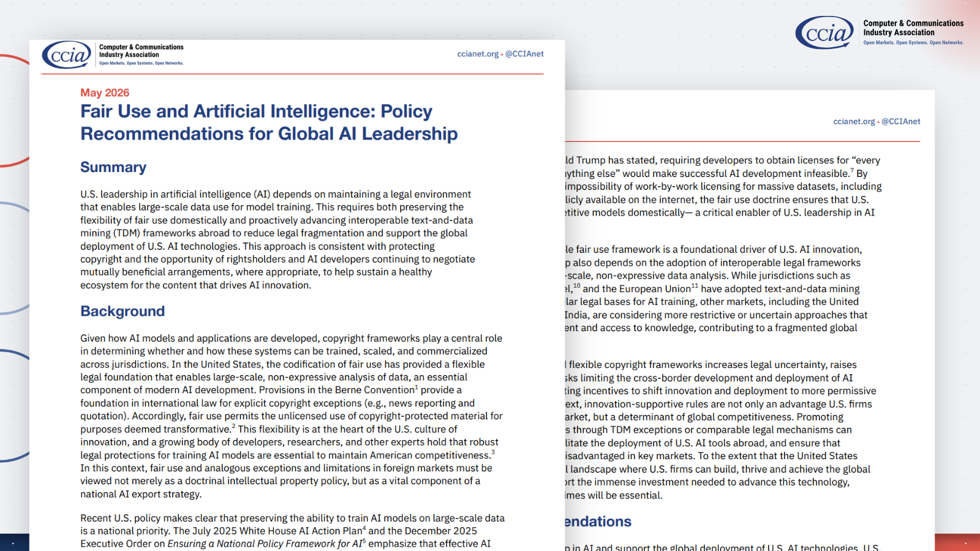Screen dimensions: 980x551
Task: Click the Computer & Communications Industry Association text top-right
Action: (913, 28)
